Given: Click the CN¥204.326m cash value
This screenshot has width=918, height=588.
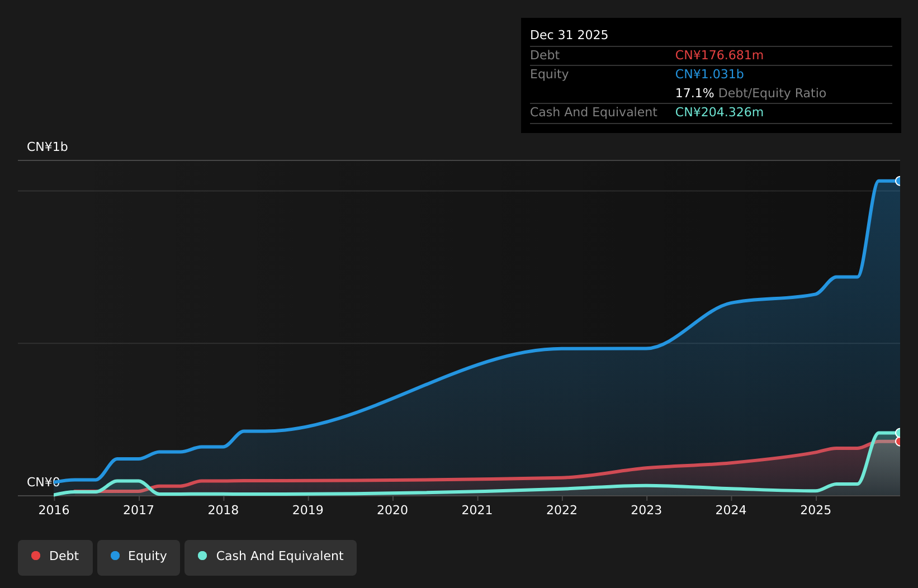Looking at the screenshot, I should coord(720,112).
